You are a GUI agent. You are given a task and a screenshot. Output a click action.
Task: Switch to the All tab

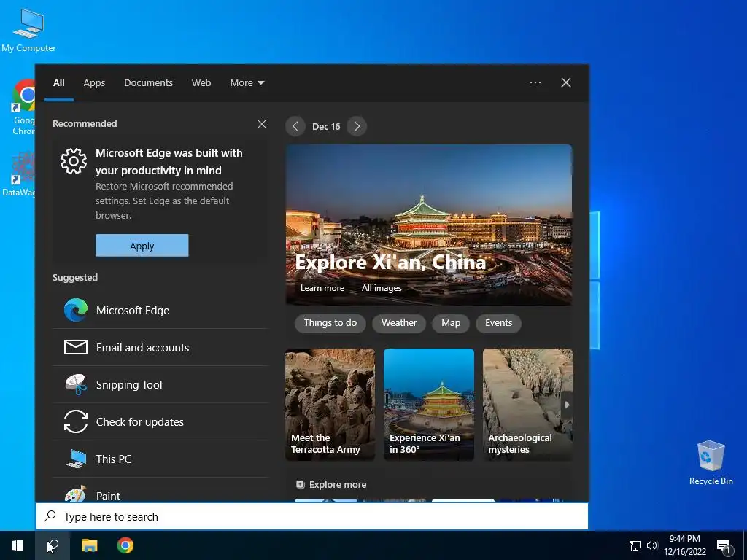(x=58, y=82)
